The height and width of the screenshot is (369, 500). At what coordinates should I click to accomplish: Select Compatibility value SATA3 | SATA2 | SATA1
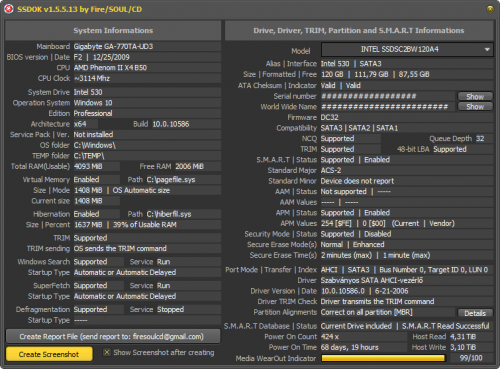(359, 128)
